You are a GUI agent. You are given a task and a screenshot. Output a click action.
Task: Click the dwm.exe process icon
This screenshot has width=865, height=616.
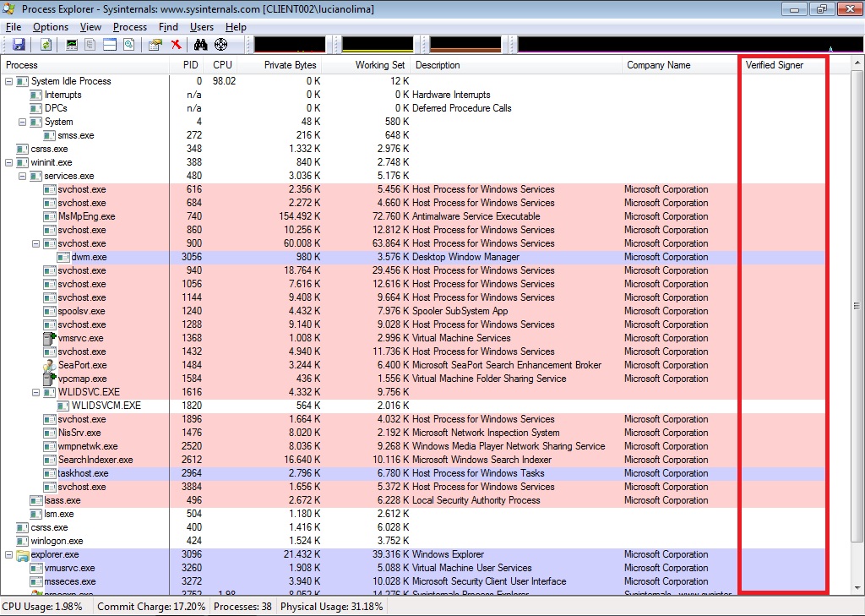pyautogui.click(x=63, y=257)
